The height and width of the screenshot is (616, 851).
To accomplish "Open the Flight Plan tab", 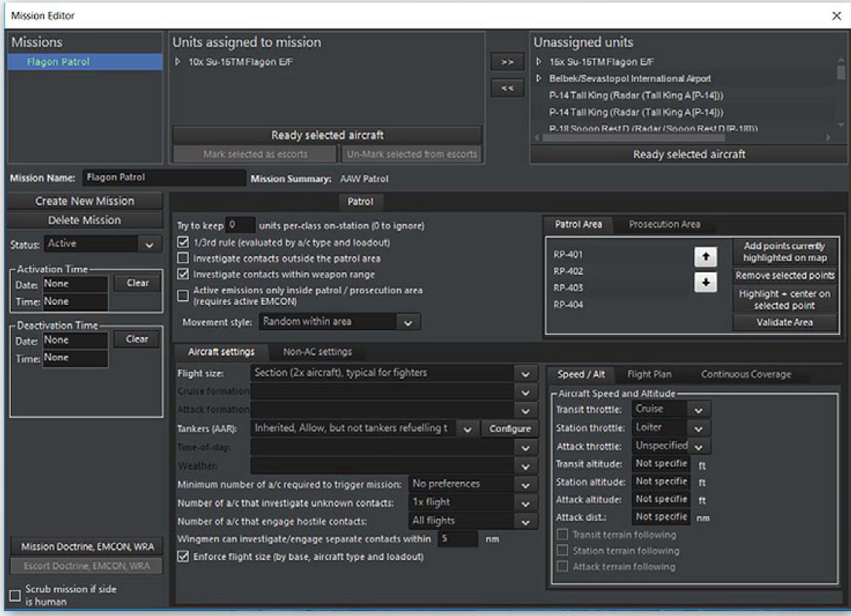I will click(x=649, y=374).
